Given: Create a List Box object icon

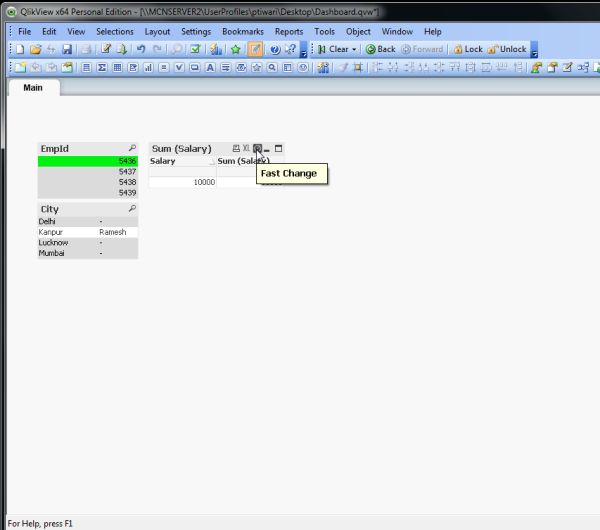Looking at the screenshot, I should (86, 68).
